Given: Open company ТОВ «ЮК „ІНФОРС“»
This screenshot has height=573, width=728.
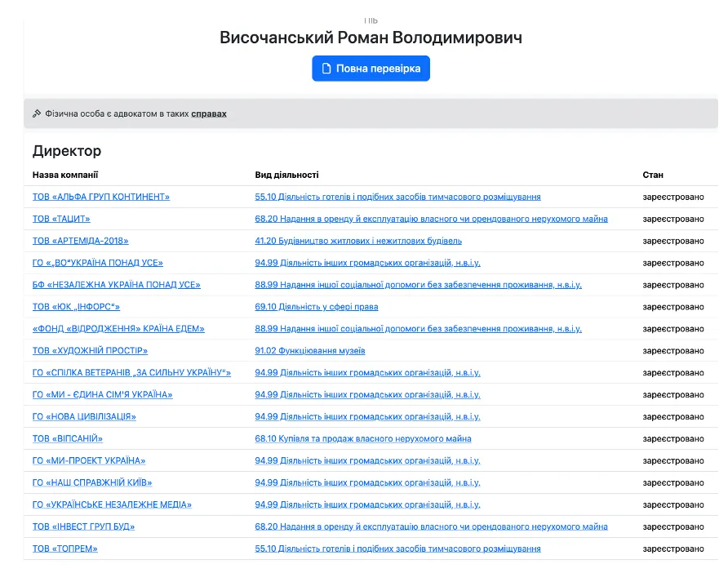Looking at the screenshot, I should (76, 307).
